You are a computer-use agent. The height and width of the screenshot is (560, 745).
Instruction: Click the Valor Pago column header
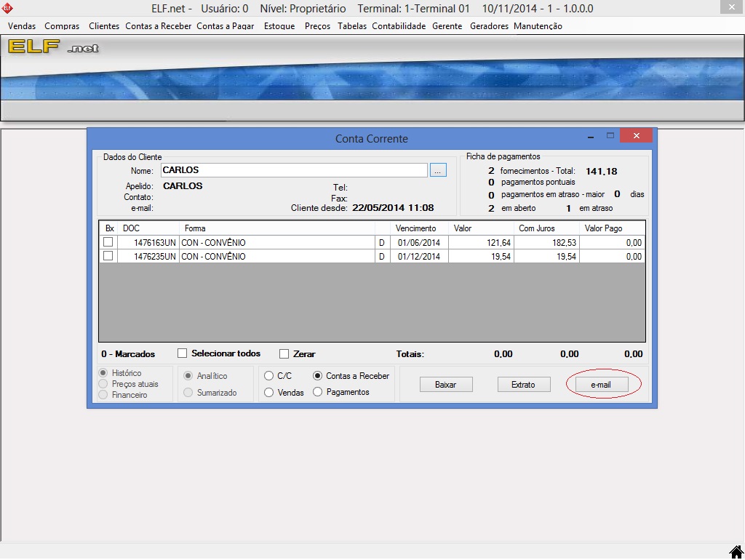pyautogui.click(x=612, y=228)
